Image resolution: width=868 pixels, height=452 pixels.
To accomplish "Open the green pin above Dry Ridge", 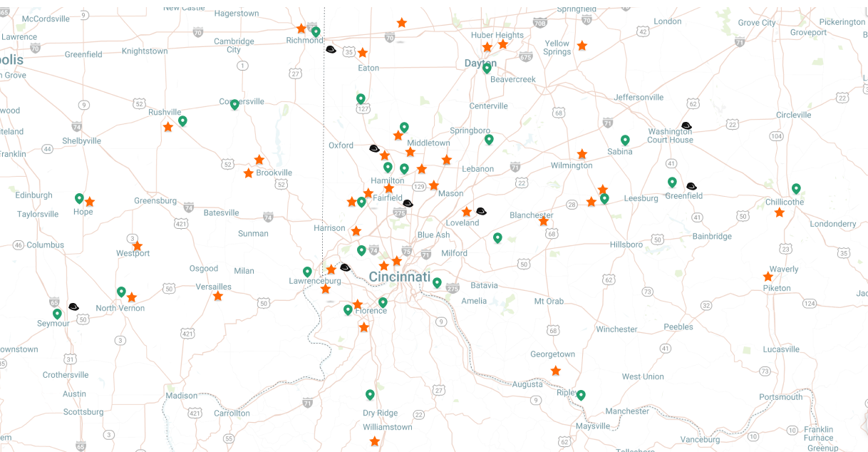I will point(370,395).
